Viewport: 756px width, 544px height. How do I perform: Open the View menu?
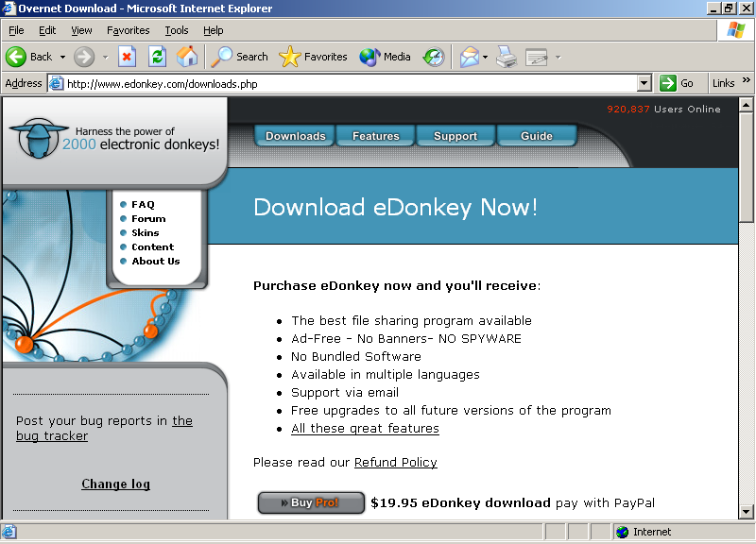coord(81,30)
